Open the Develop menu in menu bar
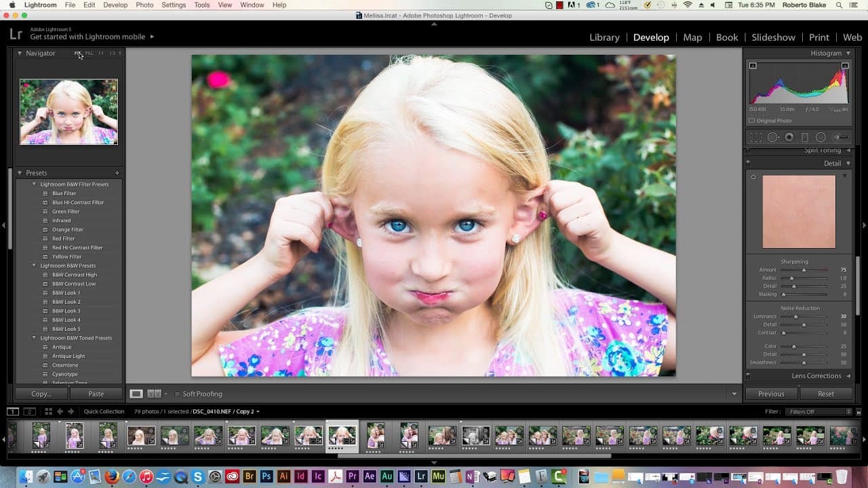This screenshot has height=488, width=868. [x=115, y=5]
